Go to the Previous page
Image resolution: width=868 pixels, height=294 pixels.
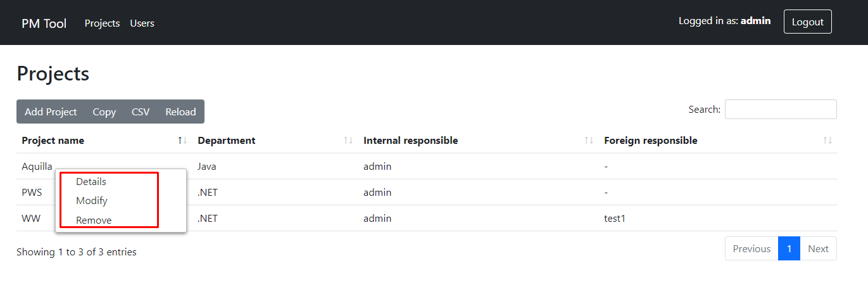[752, 248]
